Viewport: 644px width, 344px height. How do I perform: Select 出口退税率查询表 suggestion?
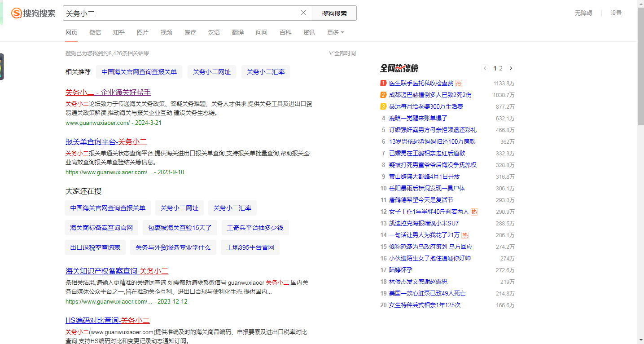point(95,247)
